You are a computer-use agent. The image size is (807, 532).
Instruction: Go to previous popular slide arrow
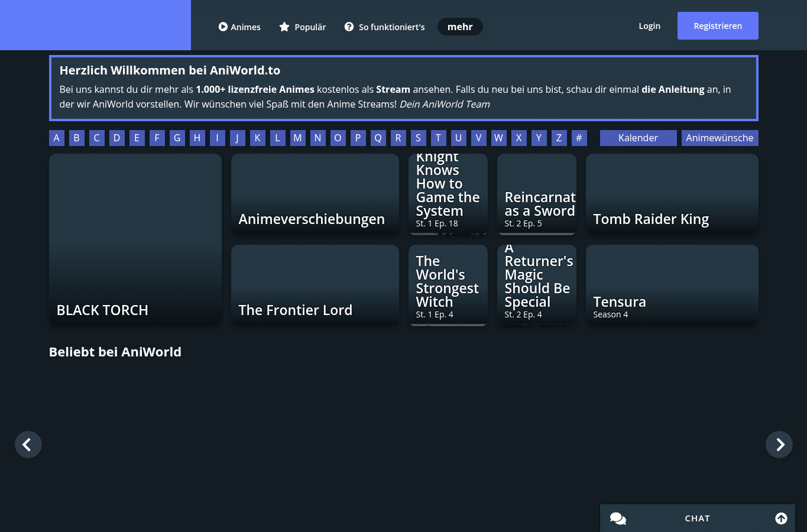28,445
